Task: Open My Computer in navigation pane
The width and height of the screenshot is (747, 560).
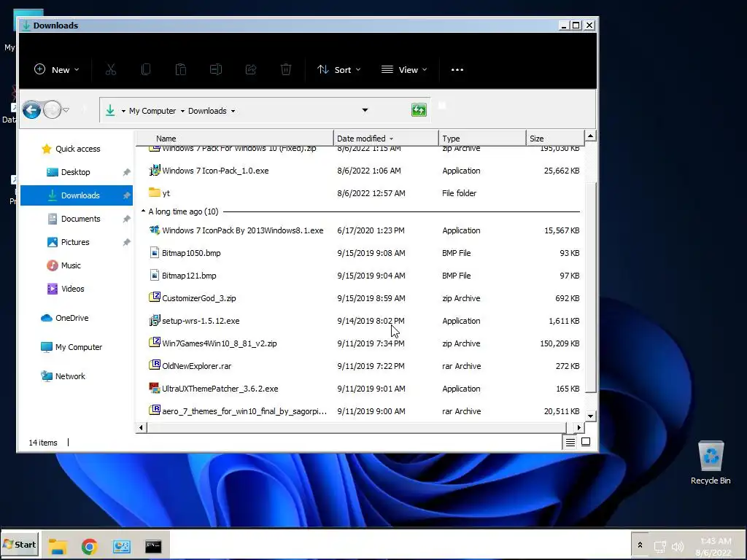Action: coord(71,346)
